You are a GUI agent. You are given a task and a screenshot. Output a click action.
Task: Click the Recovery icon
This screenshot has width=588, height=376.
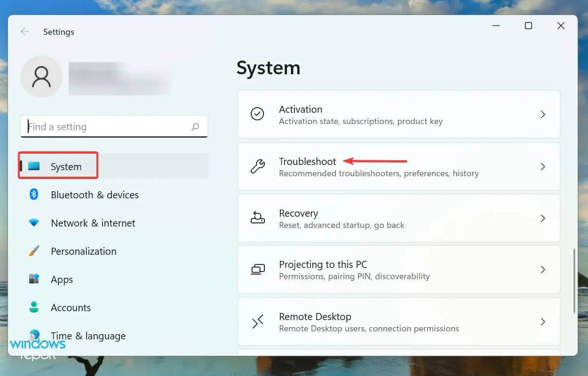click(x=257, y=218)
